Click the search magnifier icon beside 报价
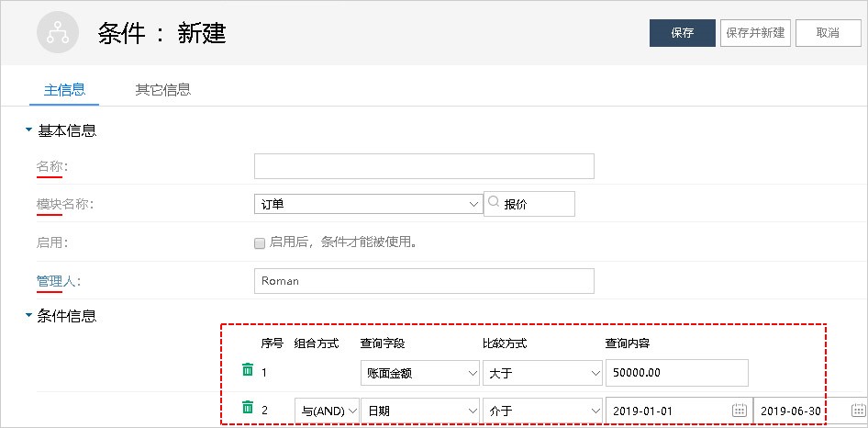Viewport: 868px width, 428px height. point(494,203)
